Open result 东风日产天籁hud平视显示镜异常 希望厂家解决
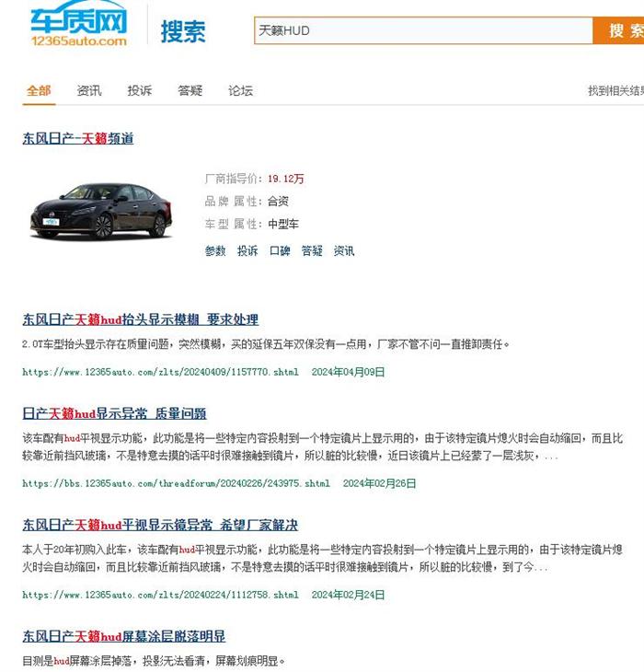Screen dimensions: 644x672 click(x=160, y=525)
